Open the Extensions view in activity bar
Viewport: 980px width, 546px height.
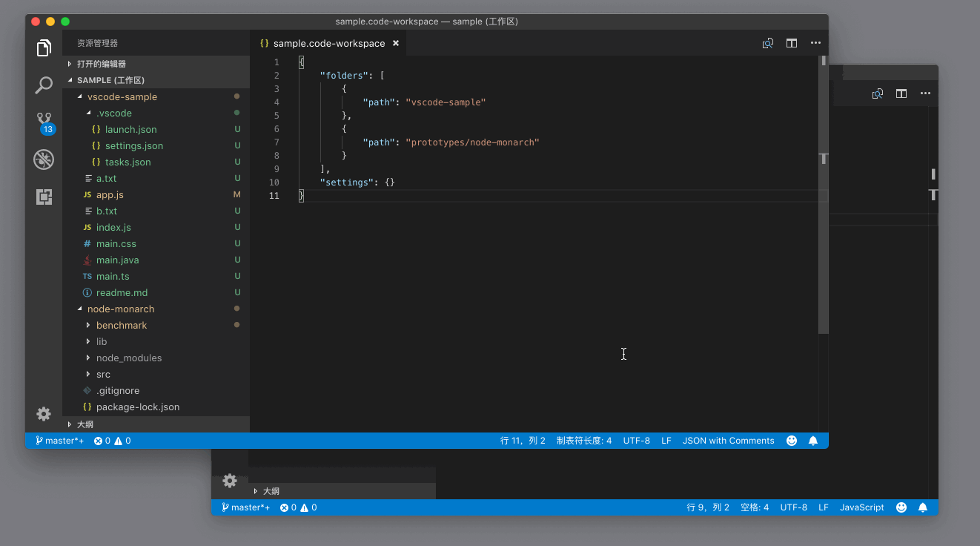(44, 197)
